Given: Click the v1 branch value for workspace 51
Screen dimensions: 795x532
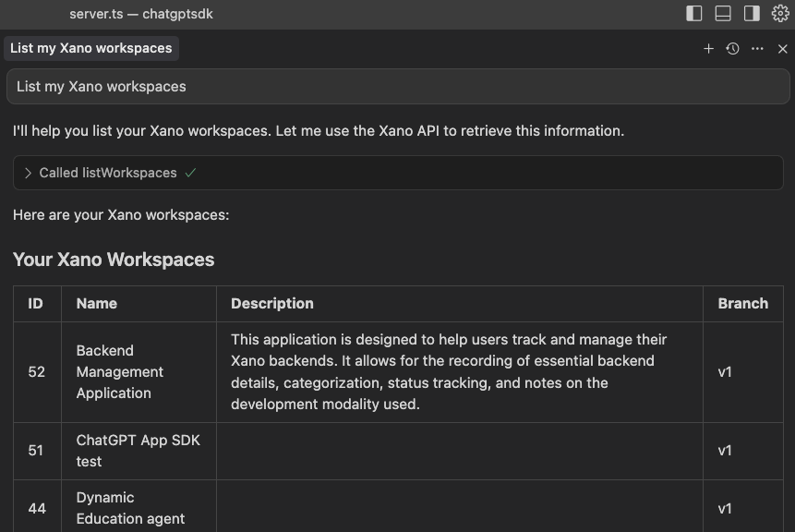Looking at the screenshot, I should pos(724,451).
